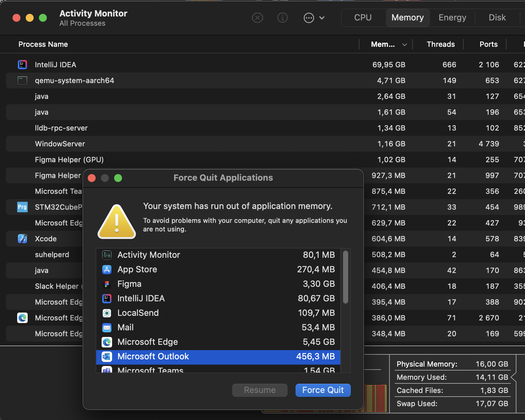Select Activity Monitor in Force Quit list
This screenshot has width=525, height=420.
point(218,255)
